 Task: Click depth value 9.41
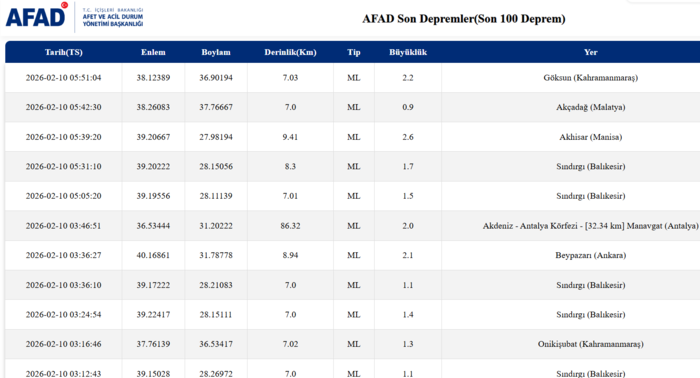(x=290, y=137)
